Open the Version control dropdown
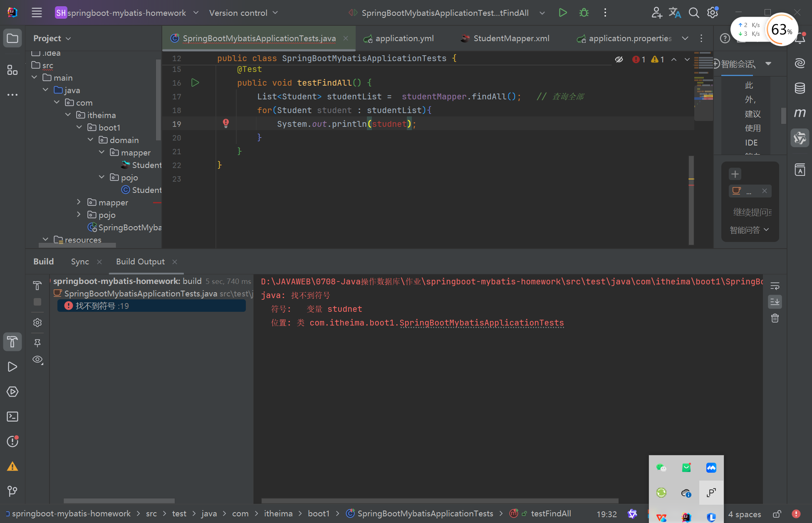The height and width of the screenshot is (523, 812). (243, 13)
